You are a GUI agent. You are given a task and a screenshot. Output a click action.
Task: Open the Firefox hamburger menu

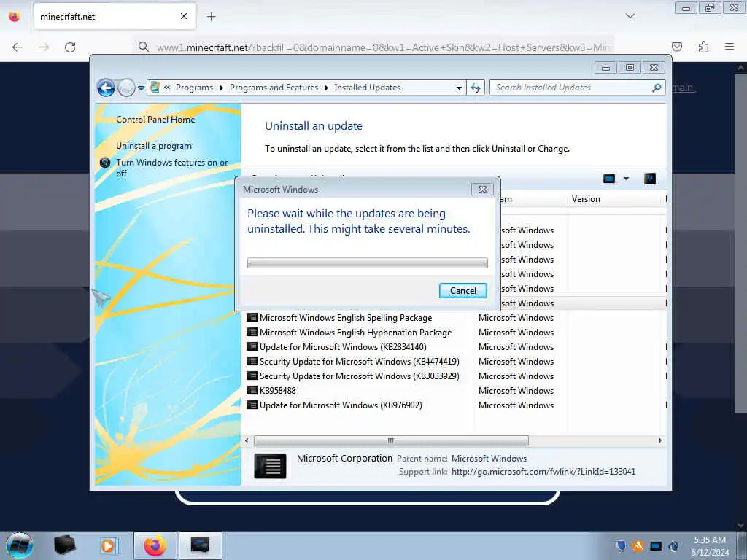point(729,47)
